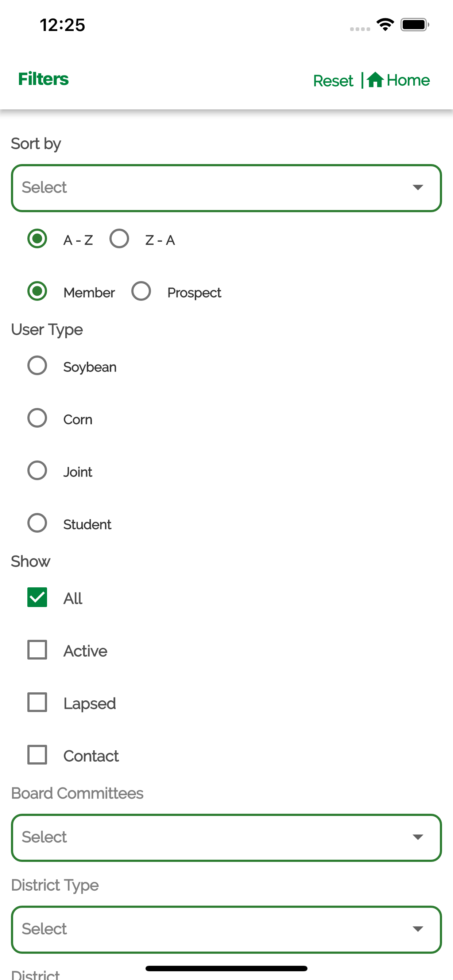Tap the battery status icon
This screenshot has width=453, height=980.
[x=415, y=25]
